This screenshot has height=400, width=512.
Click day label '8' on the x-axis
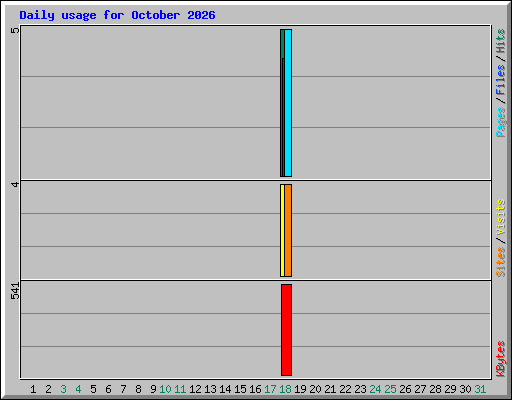click(x=138, y=389)
